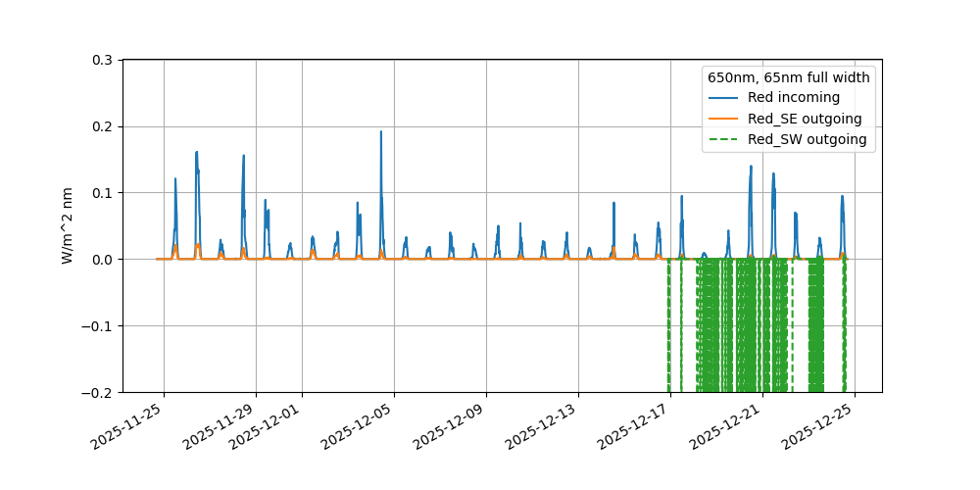Click the -0.1 y-axis tick label
The width and height of the screenshot is (980, 490).
tap(99, 325)
